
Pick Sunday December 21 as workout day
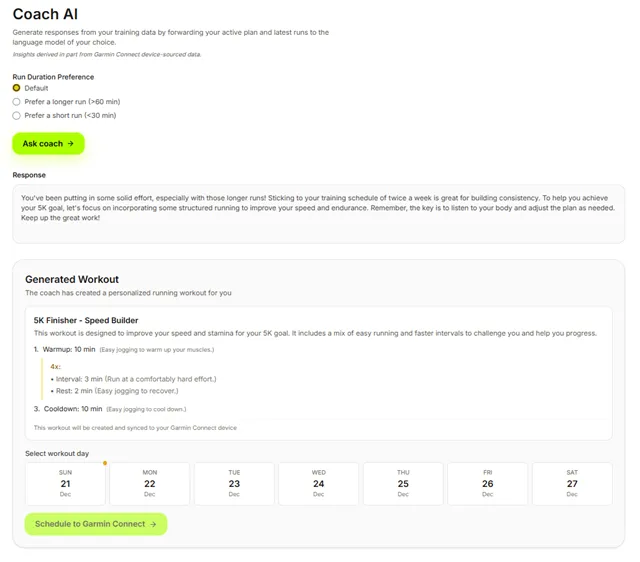65,483
